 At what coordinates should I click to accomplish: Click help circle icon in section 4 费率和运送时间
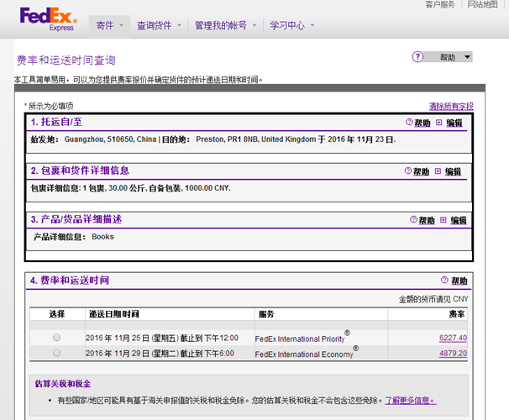coord(444,280)
